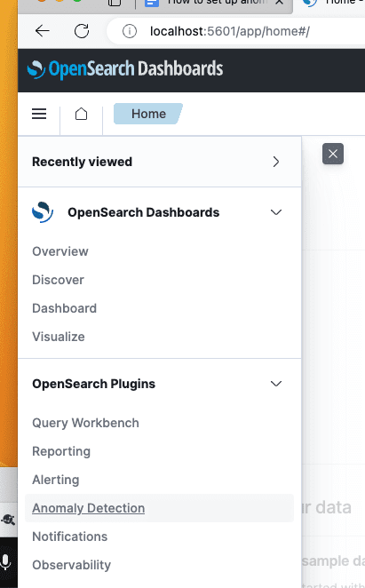365x588 pixels.
Task: Click the OpenSearch logo beside the nav group title
Action: [x=43, y=212]
